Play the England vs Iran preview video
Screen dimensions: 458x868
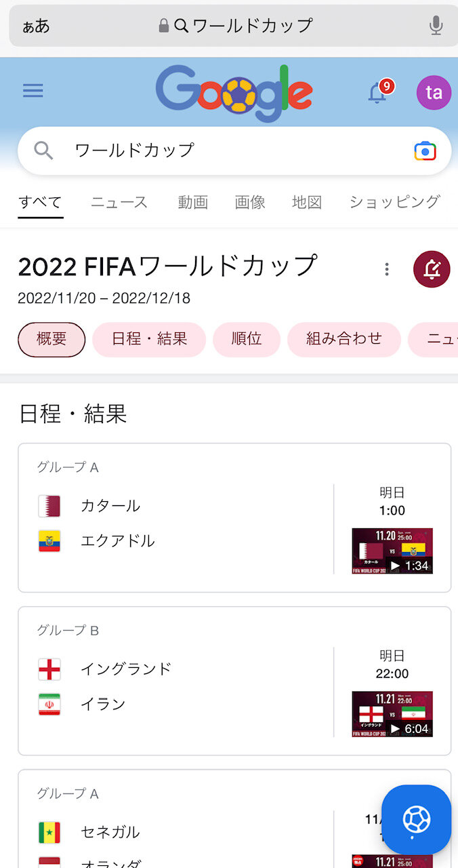[x=392, y=713]
